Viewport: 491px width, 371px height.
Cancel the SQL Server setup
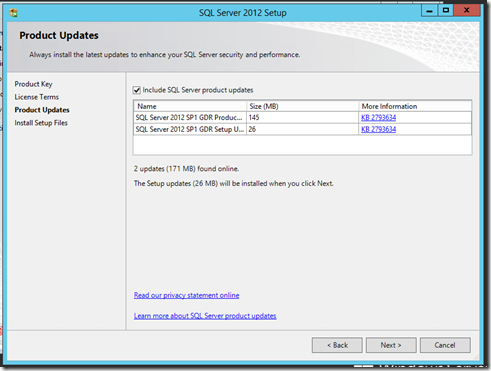click(445, 345)
